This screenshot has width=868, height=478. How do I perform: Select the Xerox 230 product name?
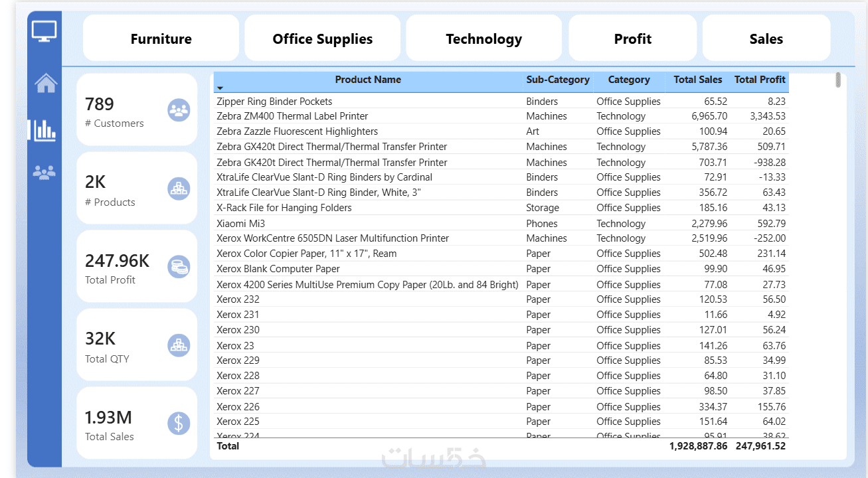[238, 330]
